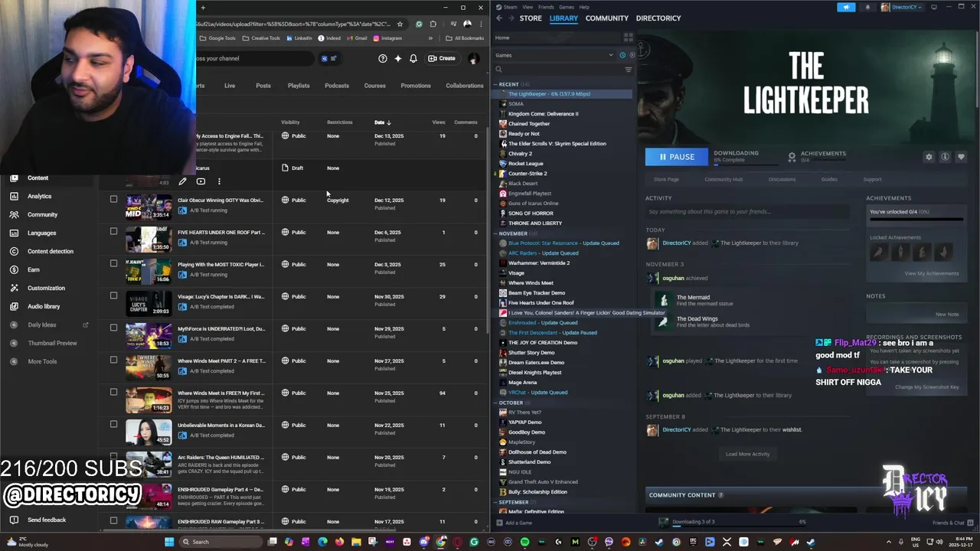Image resolution: width=980 pixels, height=551 pixels.
Task: Open Content detection in Studio sidebar
Action: 51,251
